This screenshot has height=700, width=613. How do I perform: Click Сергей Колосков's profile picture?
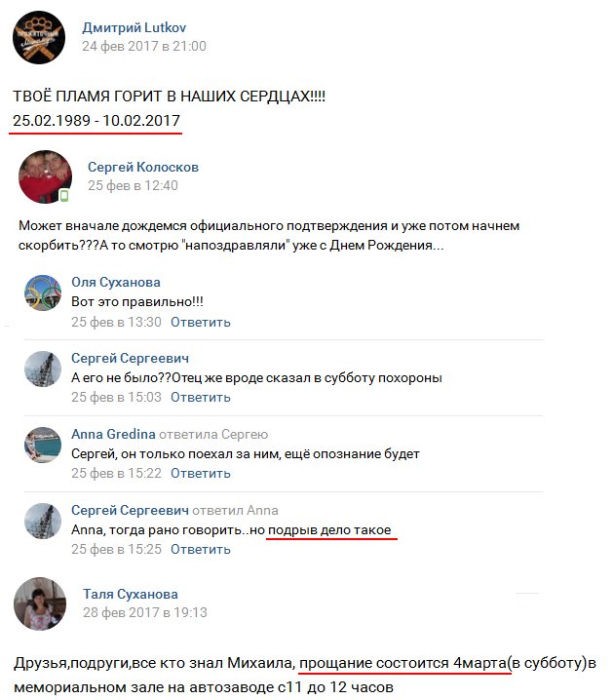pyautogui.click(x=45, y=176)
